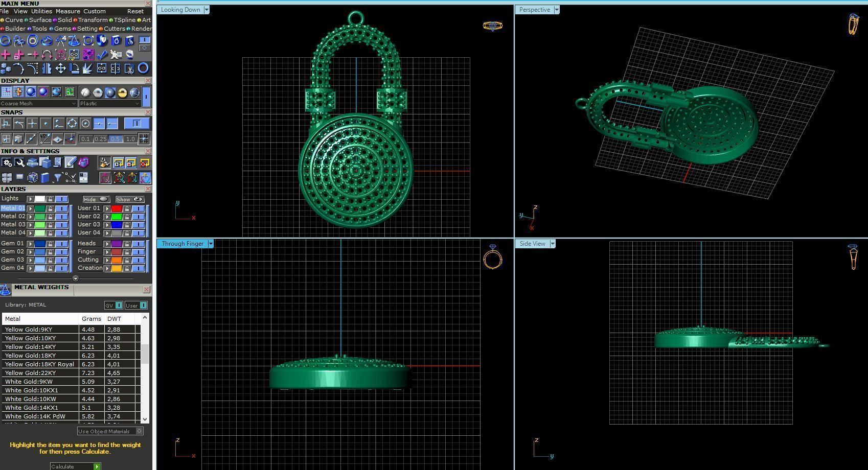
Task: Click the metal weights list scroll down arrow
Action: click(145, 419)
